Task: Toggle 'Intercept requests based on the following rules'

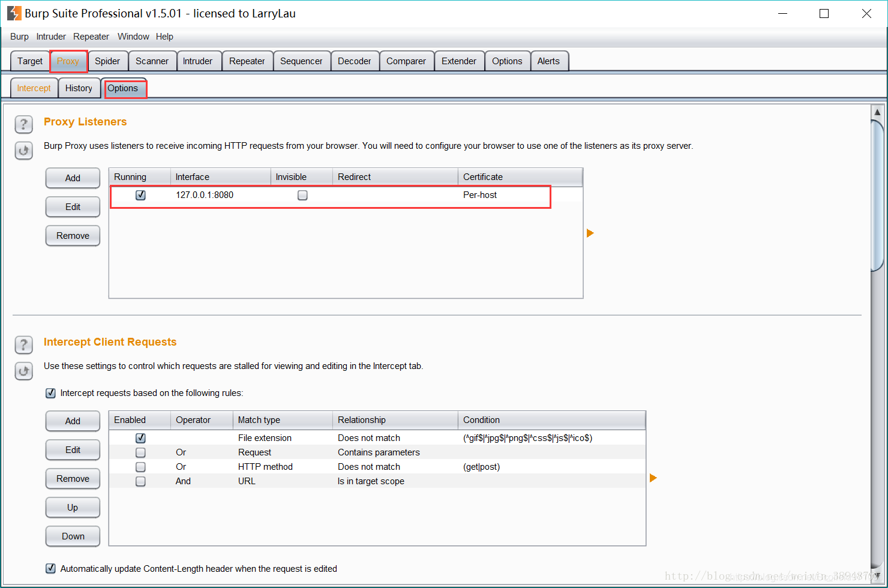Action: point(51,393)
